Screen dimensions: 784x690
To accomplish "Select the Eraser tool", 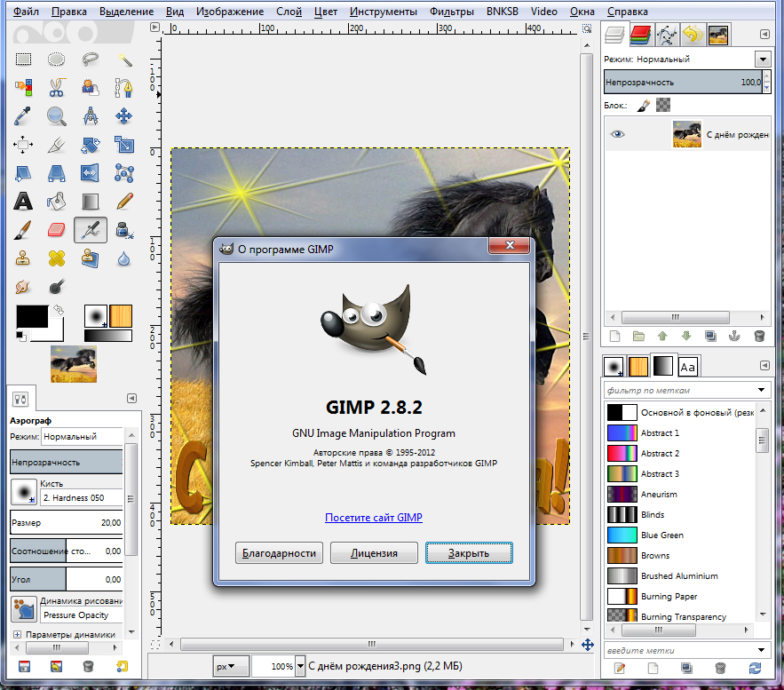I will pos(57,230).
